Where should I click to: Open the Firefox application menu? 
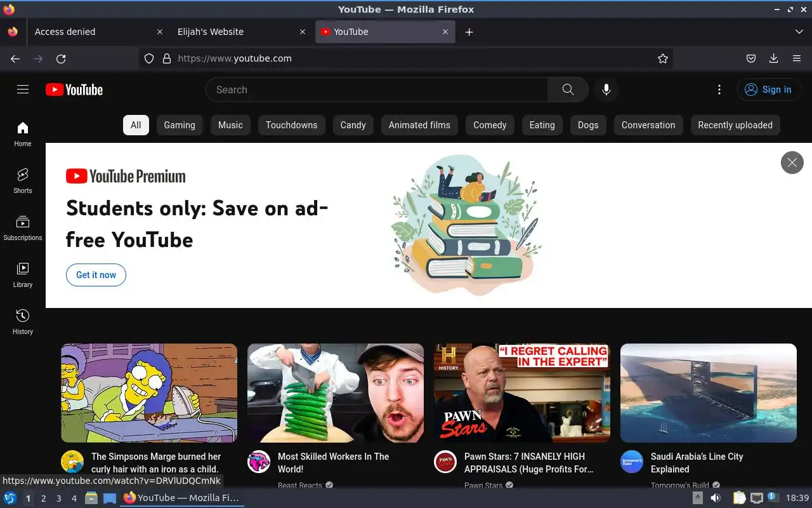(797, 58)
